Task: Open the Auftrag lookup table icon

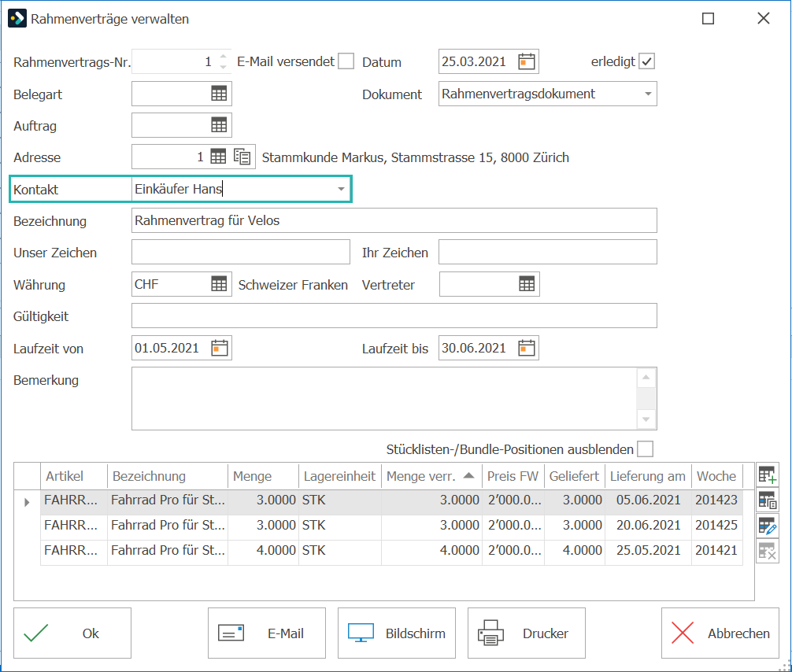Action: pyautogui.click(x=219, y=125)
